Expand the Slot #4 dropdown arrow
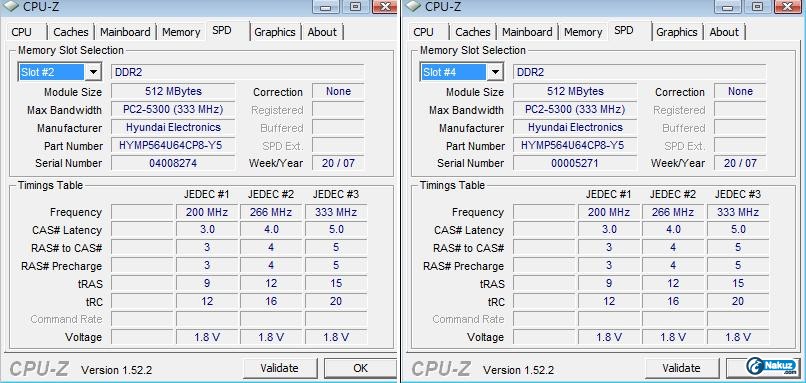The height and width of the screenshot is (383, 806). click(494, 72)
